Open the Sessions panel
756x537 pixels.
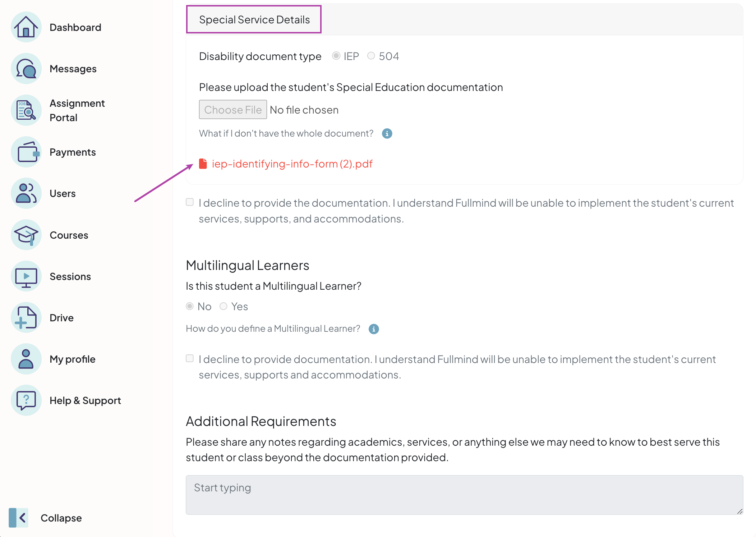click(x=70, y=276)
